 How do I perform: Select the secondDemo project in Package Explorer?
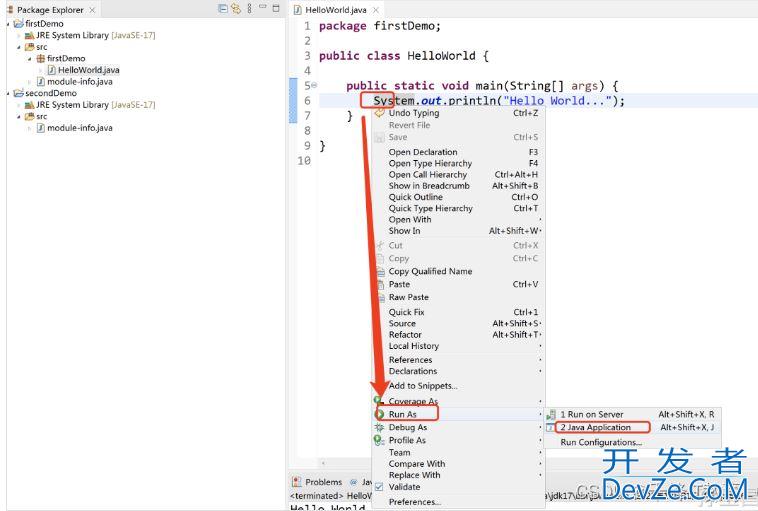tap(51, 93)
